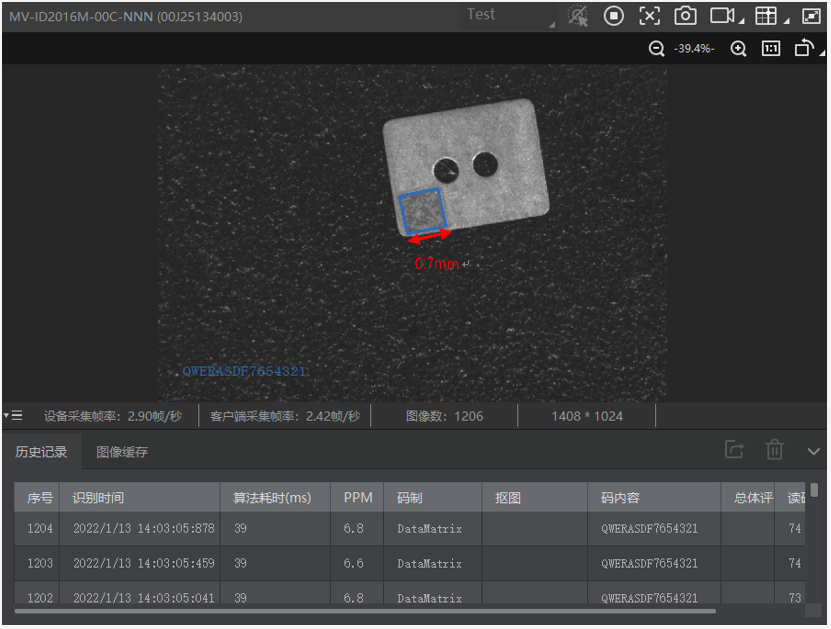Screen dimensions: 831x629
Task: Switch to the 图像缓存 tab
Action: 122,452
